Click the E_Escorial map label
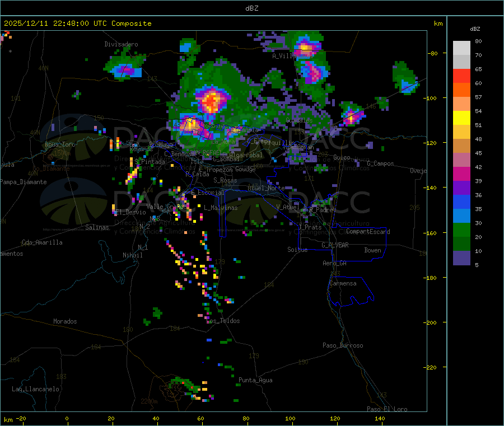Viewport: 504px width, 426px height. pos(208,193)
